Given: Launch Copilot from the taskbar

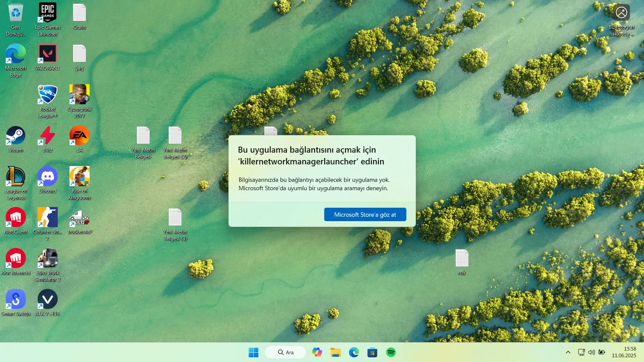Looking at the screenshot, I should 317,352.
